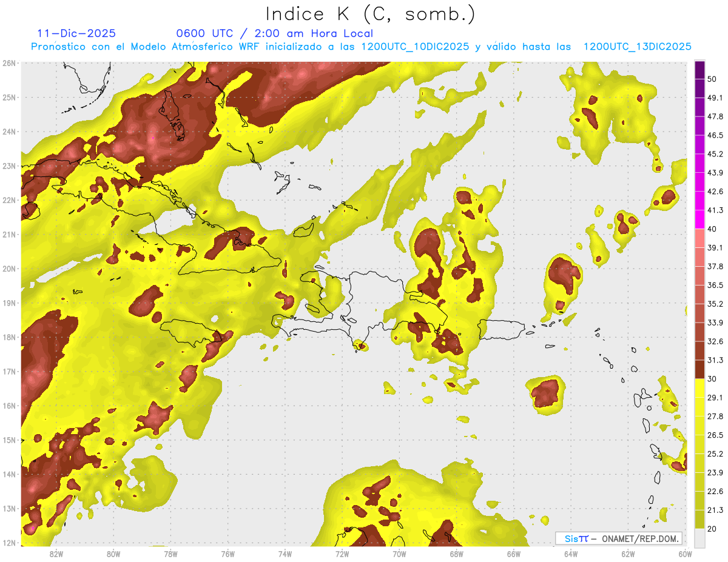Click the '43.9' color scale value

[716, 173]
